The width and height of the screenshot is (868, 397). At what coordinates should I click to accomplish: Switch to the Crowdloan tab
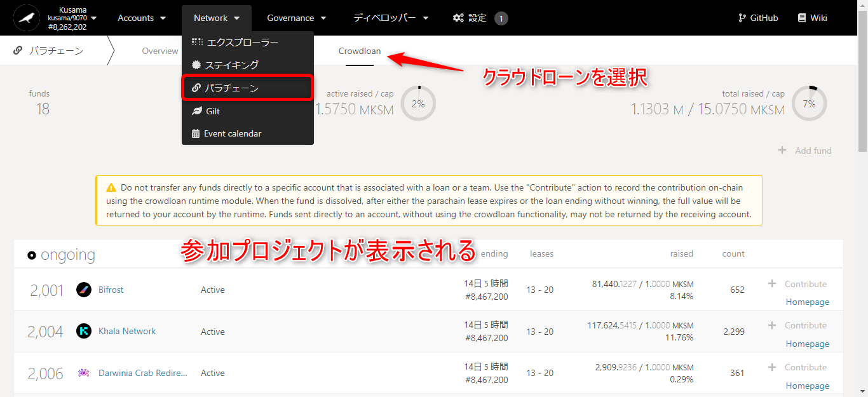pyautogui.click(x=360, y=51)
